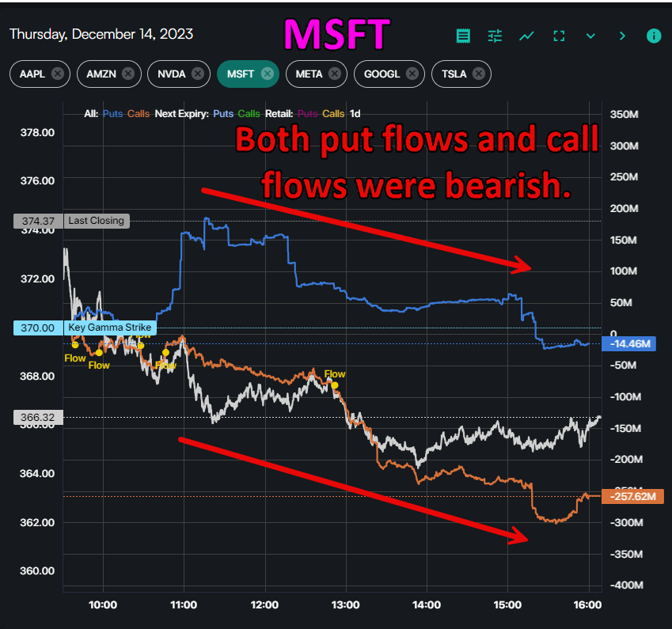
Task: Remove GOOGL ticker via its X icon
Action: (x=412, y=74)
